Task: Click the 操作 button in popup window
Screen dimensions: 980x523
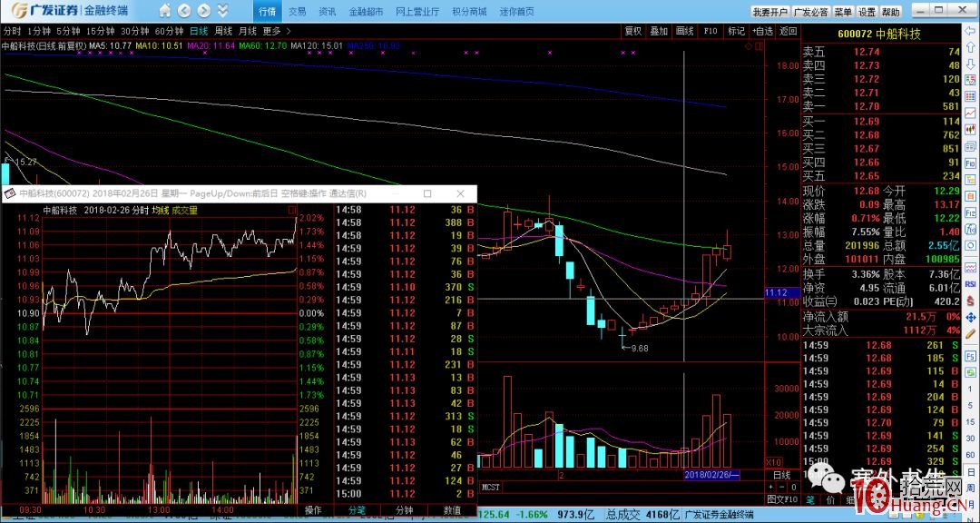Action: tap(313, 510)
